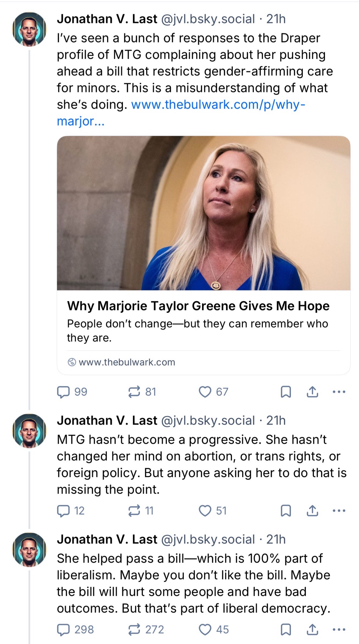The image size is (359, 644).
Task: Like the post with 51 likes
Action: tap(205, 511)
